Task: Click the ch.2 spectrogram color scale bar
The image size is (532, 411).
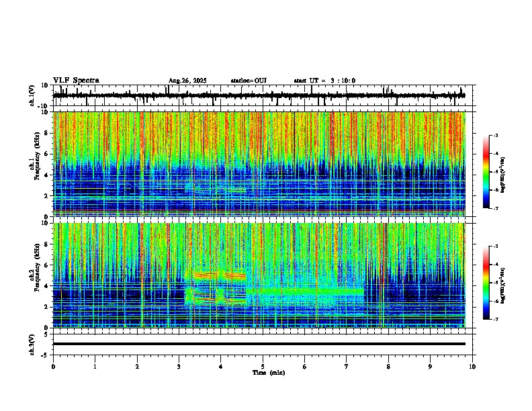Action: tap(486, 283)
